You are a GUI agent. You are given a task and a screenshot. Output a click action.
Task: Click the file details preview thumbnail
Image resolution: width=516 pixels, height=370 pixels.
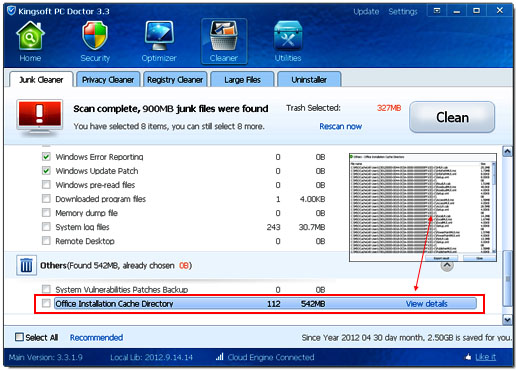[x=423, y=207]
